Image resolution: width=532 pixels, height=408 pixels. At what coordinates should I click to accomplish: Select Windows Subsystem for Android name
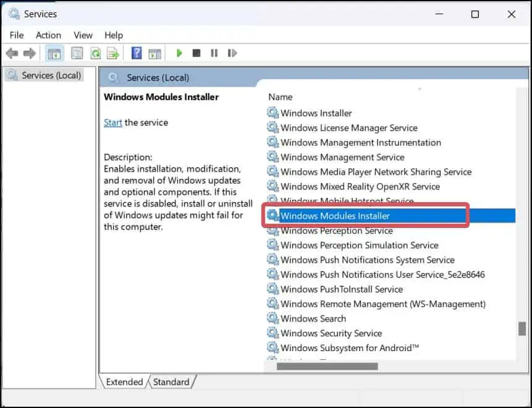tap(350, 348)
